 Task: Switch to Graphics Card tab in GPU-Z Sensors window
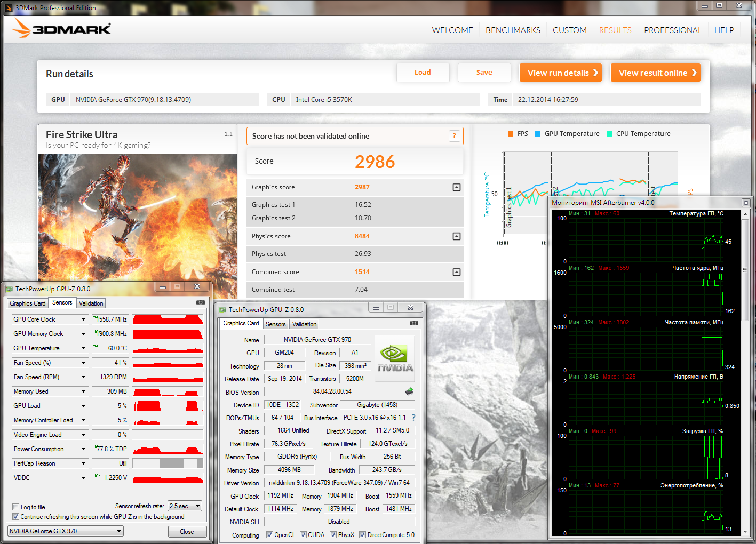(28, 303)
